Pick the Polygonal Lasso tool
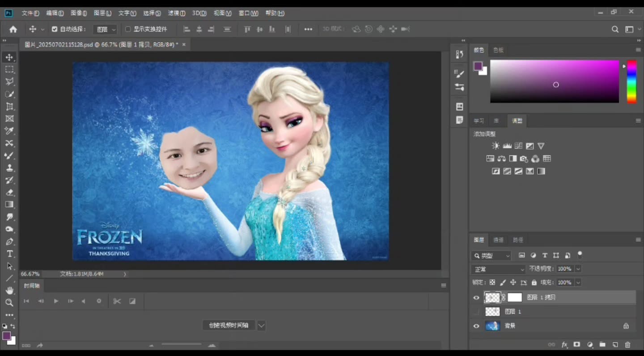Viewport: 644px width, 356px height. pyautogui.click(x=9, y=81)
